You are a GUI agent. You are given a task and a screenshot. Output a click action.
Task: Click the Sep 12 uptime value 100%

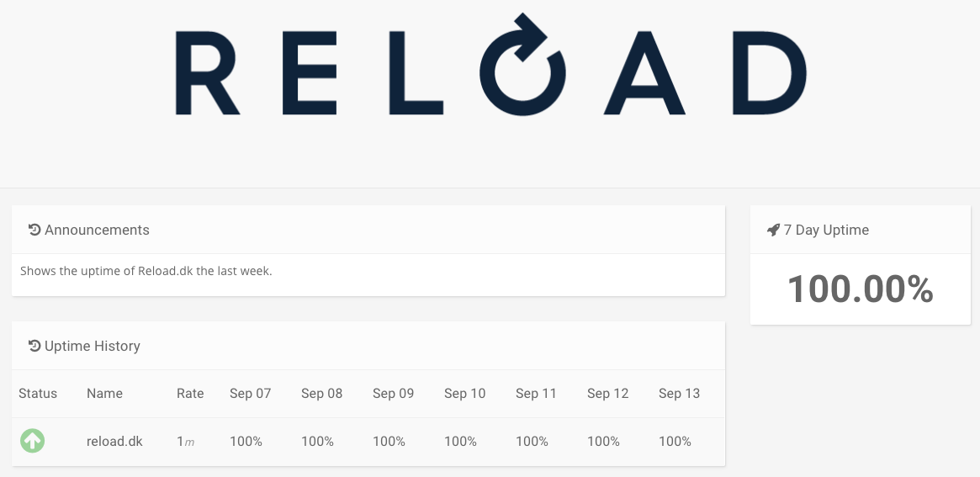point(603,442)
